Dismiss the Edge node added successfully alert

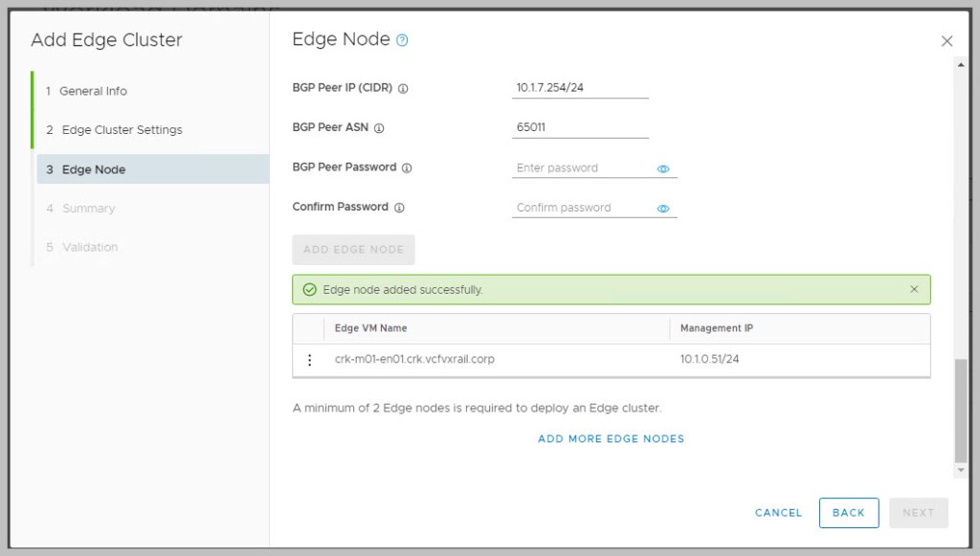pyautogui.click(x=914, y=289)
